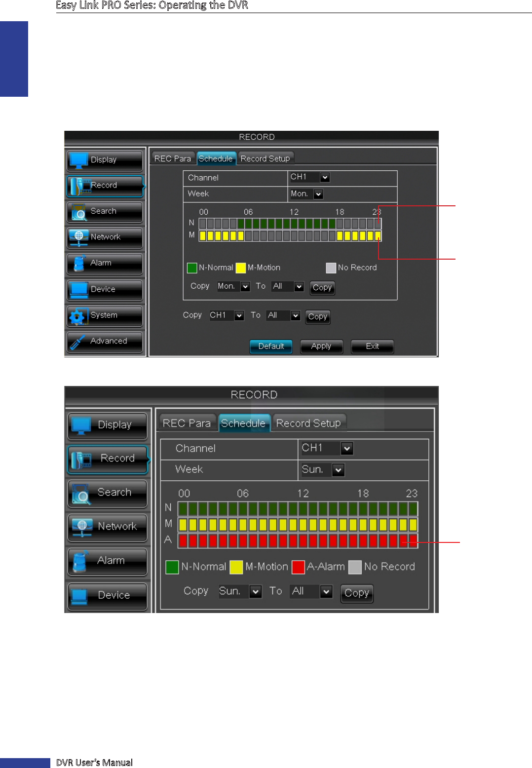The image size is (532, 768).
Task: Click Copy button next to CH1 To All
Action: [x=318, y=317]
